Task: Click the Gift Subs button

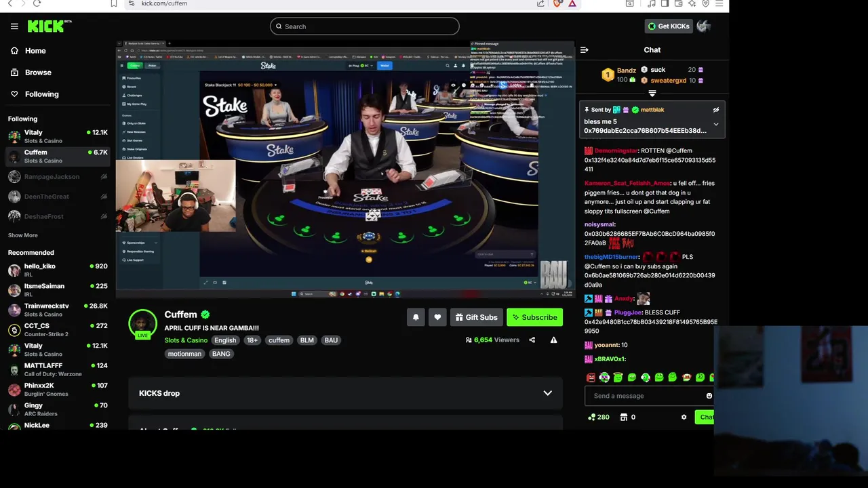Action: tap(476, 317)
